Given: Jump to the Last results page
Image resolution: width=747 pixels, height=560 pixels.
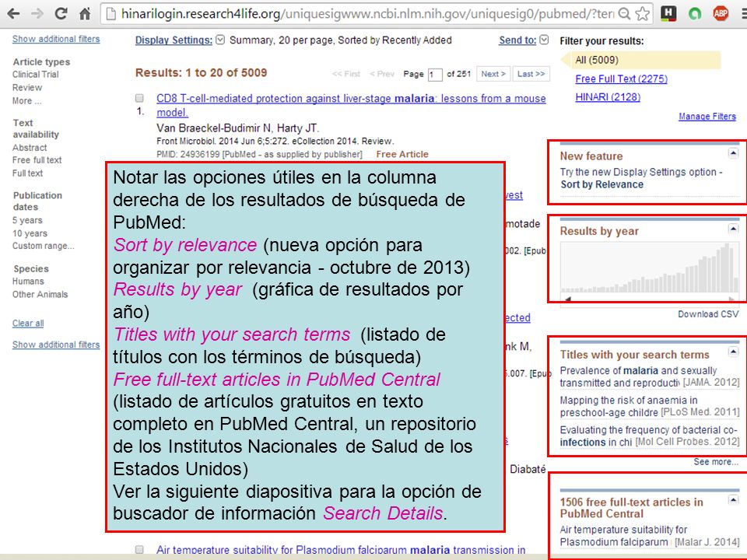Looking at the screenshot, I should pyautogui.click(x=531, y=74).
